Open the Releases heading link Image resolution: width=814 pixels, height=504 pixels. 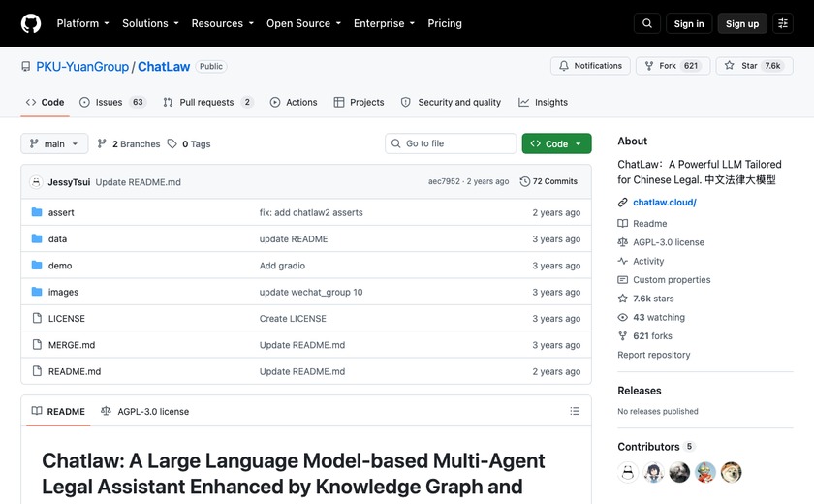click(639, 391)
